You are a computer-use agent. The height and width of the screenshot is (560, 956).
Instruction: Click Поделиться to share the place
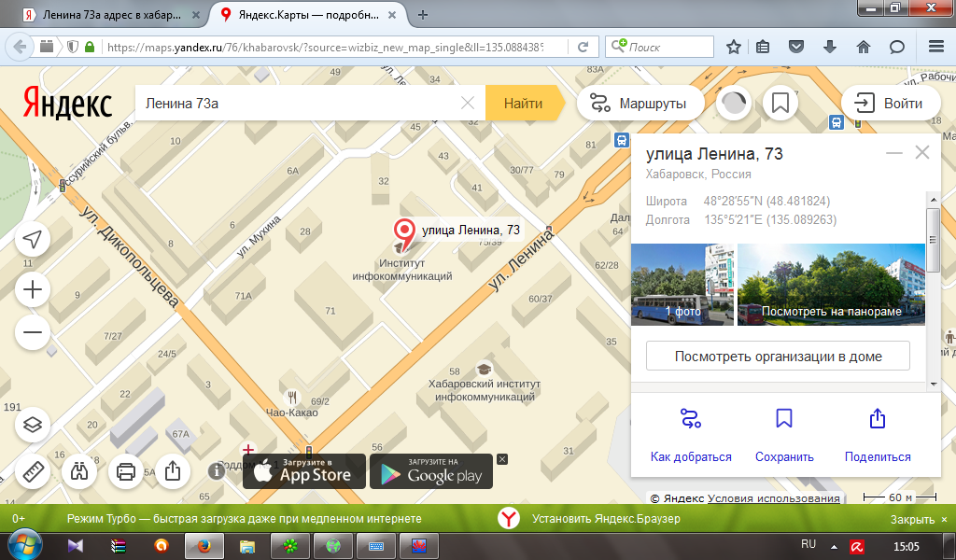pos(878,436)
